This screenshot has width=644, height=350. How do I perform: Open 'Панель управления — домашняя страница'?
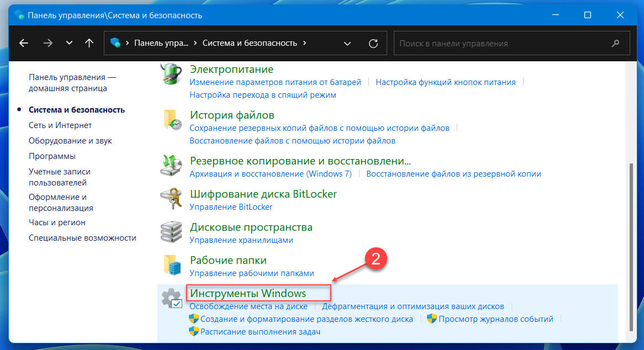[x=72, y=82]
